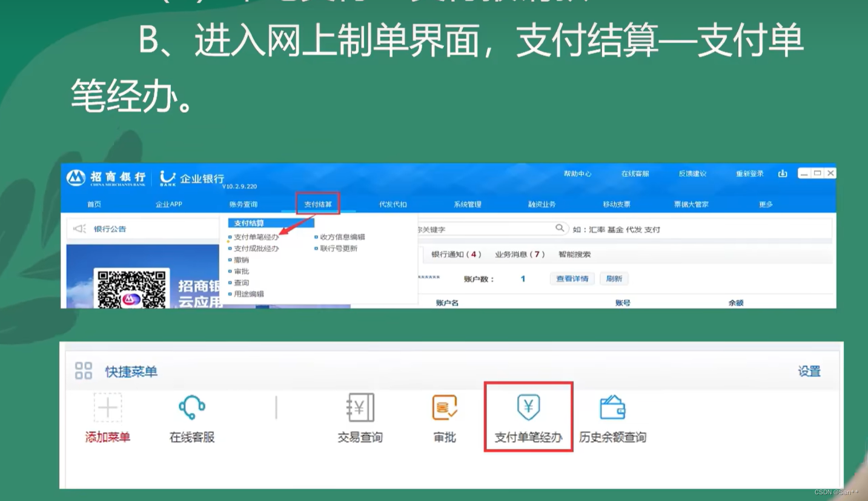
Task: Switch to 智能搜索 tab
Action: pos(574,254)
